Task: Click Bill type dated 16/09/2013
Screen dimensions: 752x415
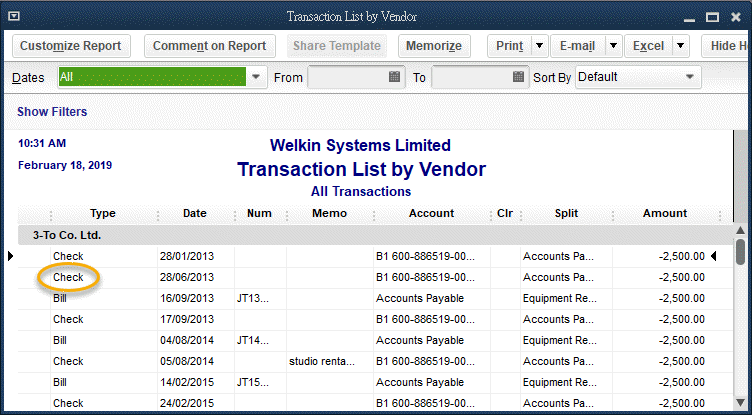Action: (60, 298)
